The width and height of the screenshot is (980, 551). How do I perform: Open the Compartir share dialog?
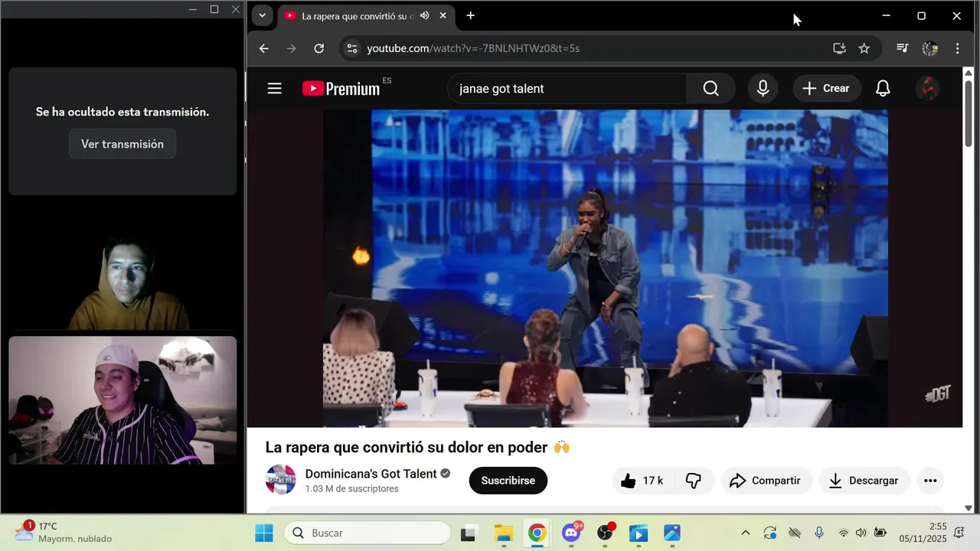(x=766, y=481)
